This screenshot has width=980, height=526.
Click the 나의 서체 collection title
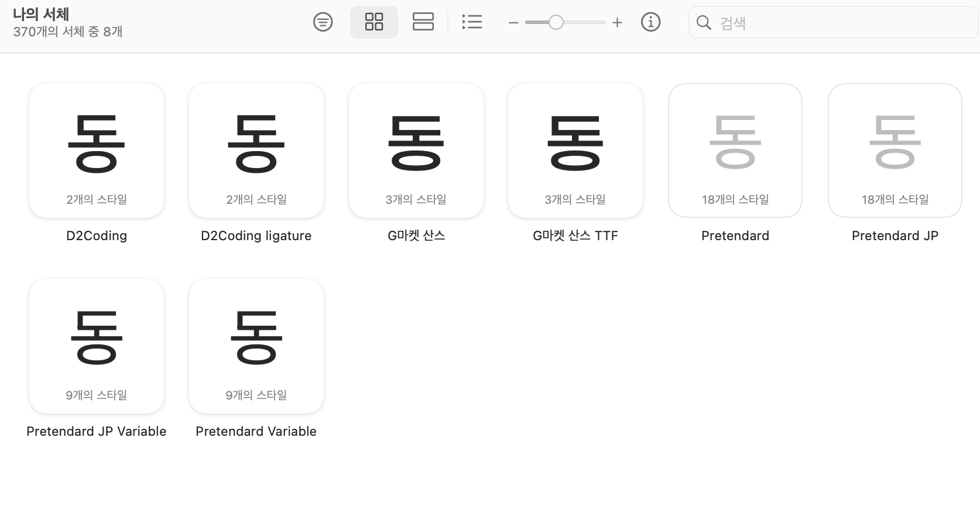[x=41, y=14]
